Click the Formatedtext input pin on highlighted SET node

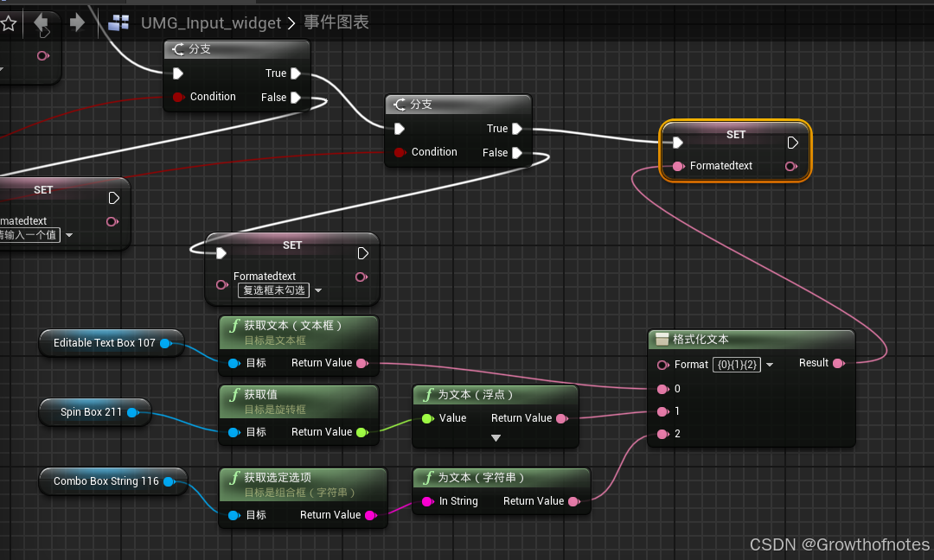[679, 166]
